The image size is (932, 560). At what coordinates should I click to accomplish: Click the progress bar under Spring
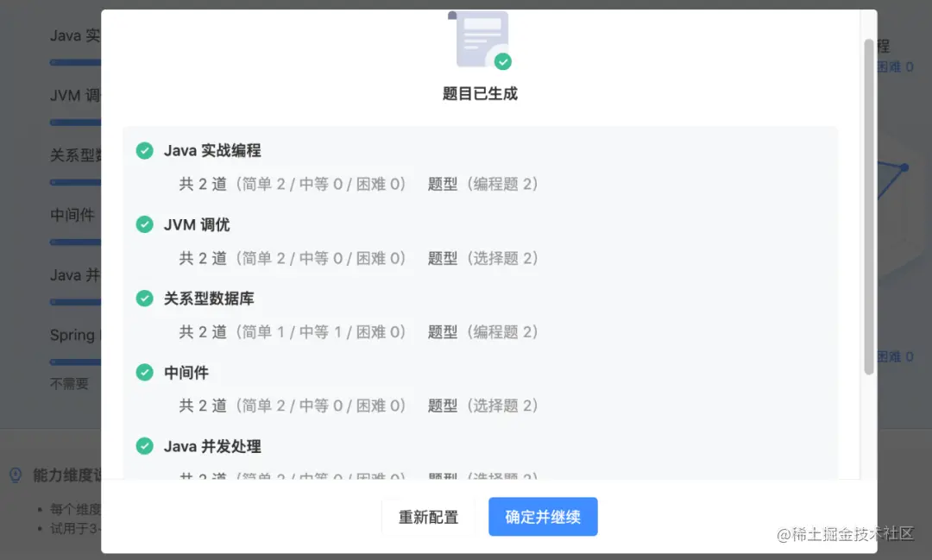(73, 361)
